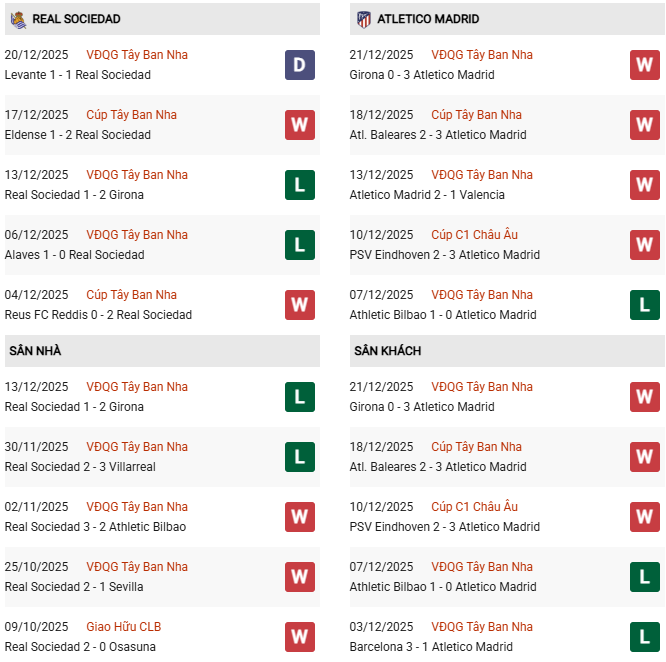Open match Real Sociedad 2 - 3 Villarreal
This screenshot has height=662, width=666.
pyautogui.click(x=80, y=467)
